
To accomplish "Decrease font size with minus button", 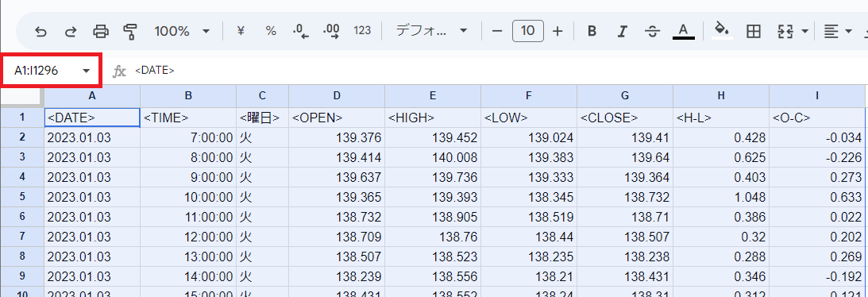I will click(x=496, y=31).
